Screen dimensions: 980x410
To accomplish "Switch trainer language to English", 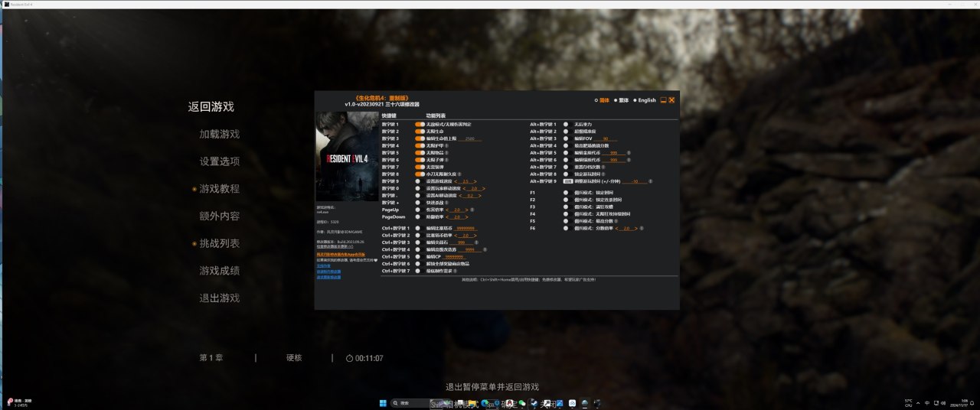I will (644, 100).
